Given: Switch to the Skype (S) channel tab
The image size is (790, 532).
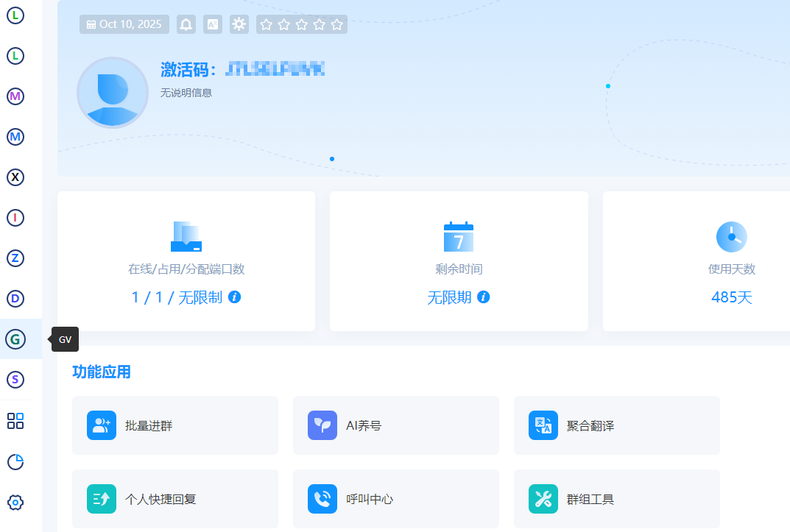Looking at the screenshot, I should pyautogui.click(x=15, y=380).
